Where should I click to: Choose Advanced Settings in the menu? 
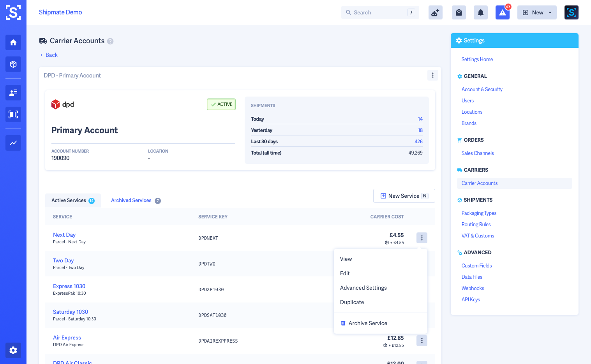(x=363, y=288)
